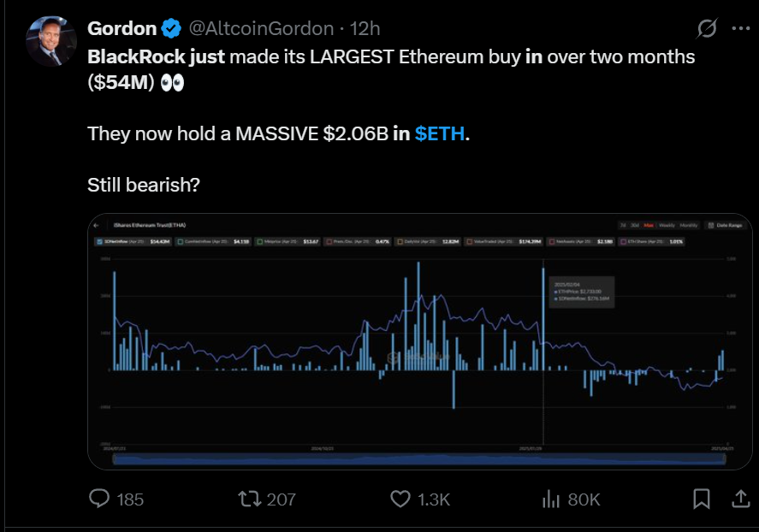
Task: Select the Max time range tab
Action: 649,225
